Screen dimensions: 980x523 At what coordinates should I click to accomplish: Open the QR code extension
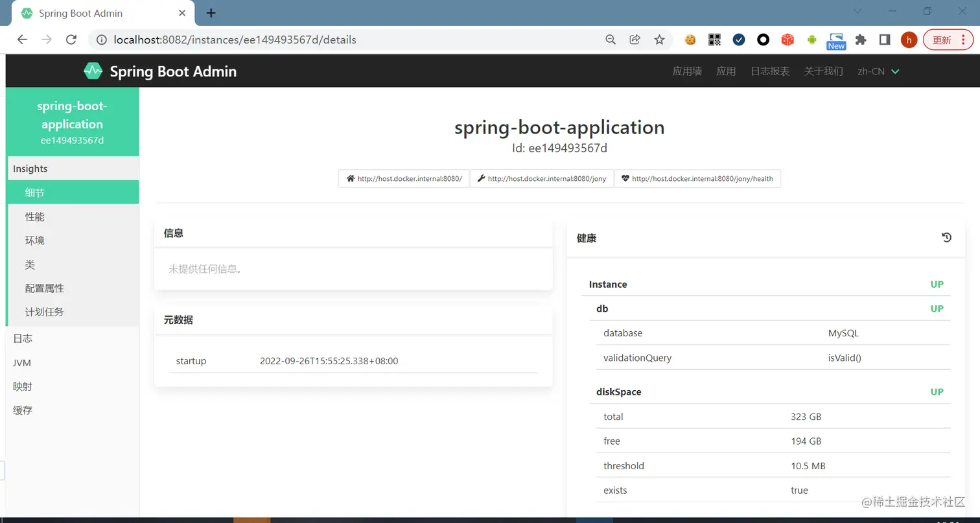click(714, 40)
